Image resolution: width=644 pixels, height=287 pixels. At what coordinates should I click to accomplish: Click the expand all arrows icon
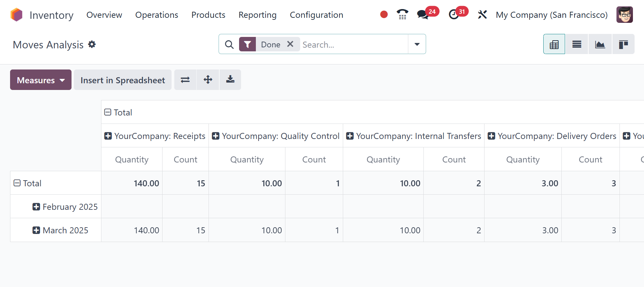tap(208, 80)
